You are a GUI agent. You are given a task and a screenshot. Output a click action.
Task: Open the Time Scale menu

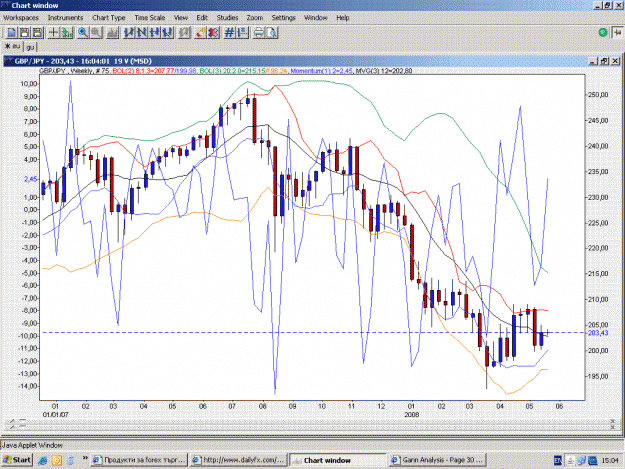(149, 18)
